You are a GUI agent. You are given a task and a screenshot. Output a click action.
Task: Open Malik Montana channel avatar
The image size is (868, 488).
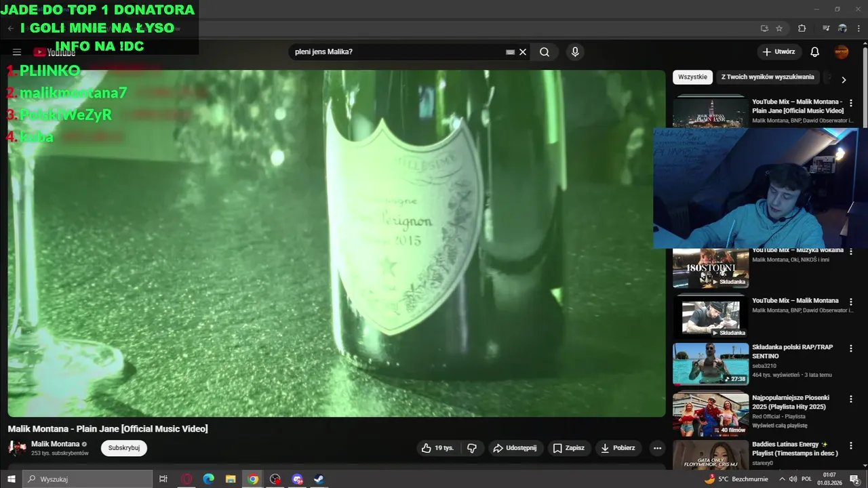pyautogui.click(x=17, y=448)
